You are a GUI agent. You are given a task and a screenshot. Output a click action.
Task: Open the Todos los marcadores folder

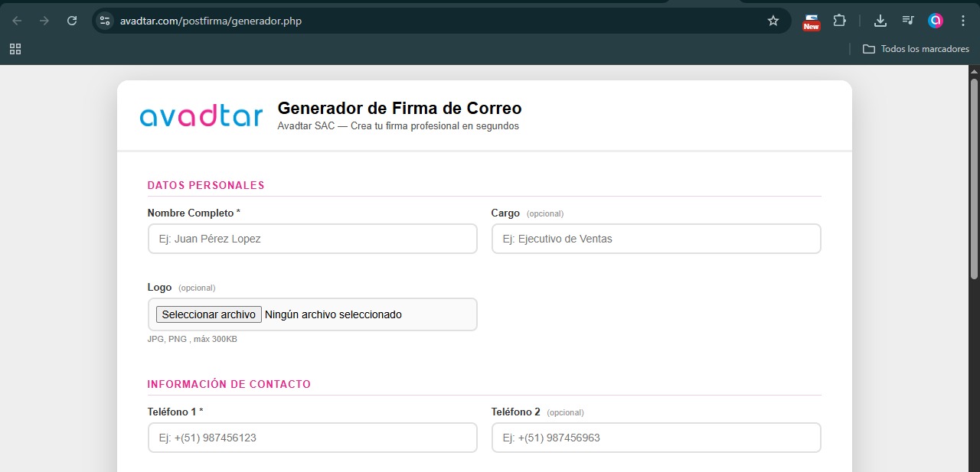[x=916, y=49]
